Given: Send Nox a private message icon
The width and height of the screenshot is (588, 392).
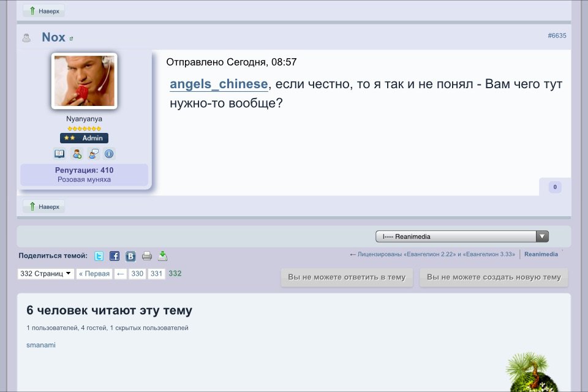Looking at the screenshot, I should 93,154.
